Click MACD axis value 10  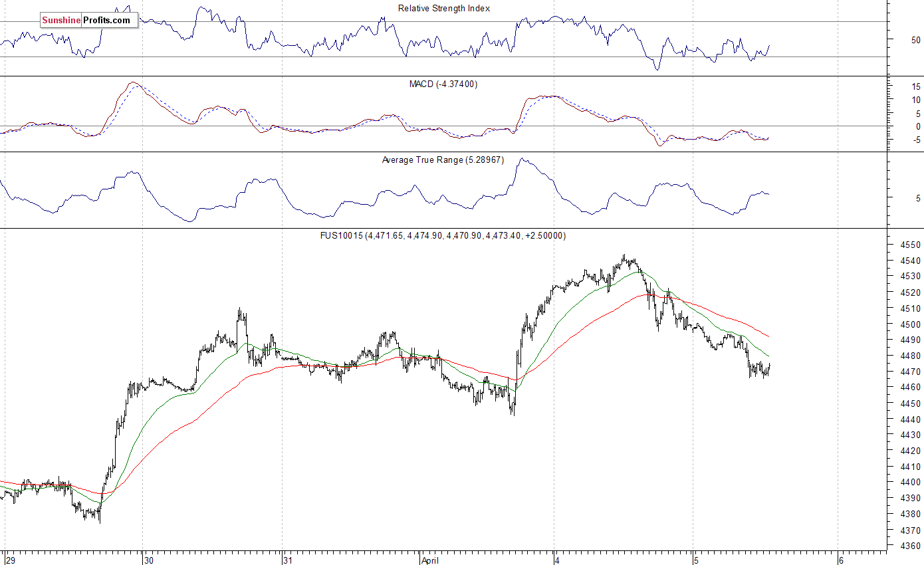(916, 100)
